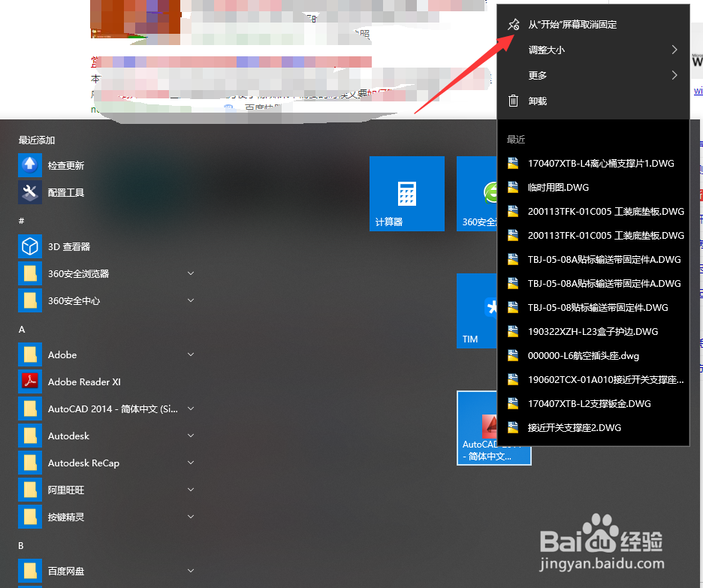Viewport: 703px width, 588px height.
Task: Expand the Autodesk folder chevron
Action: pos(191,436)
